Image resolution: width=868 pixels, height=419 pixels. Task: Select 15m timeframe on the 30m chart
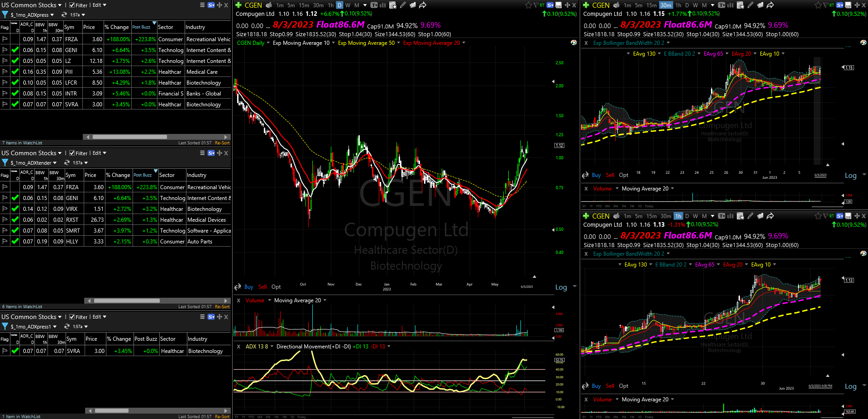pyautogui.click(x=651, y=5)
